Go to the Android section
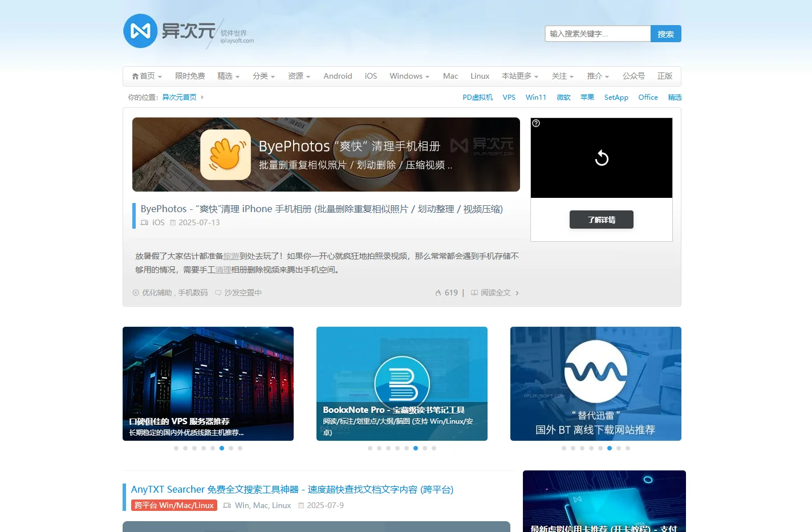The height and width of the screenshot is (532, 812). coord(338,76)
